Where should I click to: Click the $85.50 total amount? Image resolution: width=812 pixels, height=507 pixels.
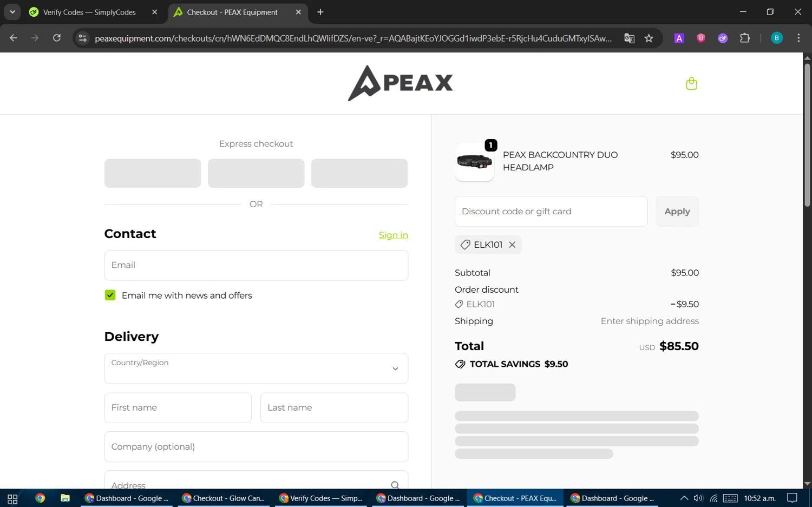679,346
